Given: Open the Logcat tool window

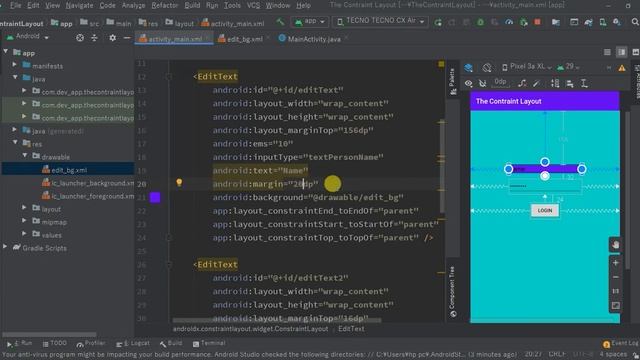Looking at the screenshot, I should coord(133,344).
